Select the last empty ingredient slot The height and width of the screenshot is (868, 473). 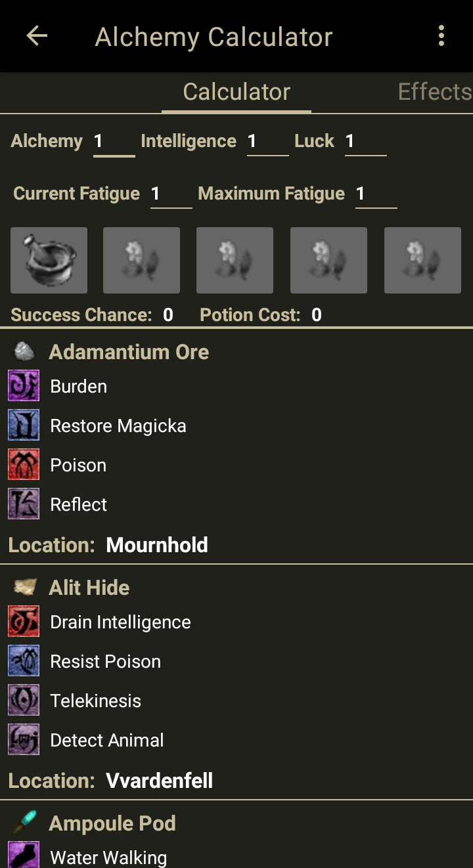422,260
